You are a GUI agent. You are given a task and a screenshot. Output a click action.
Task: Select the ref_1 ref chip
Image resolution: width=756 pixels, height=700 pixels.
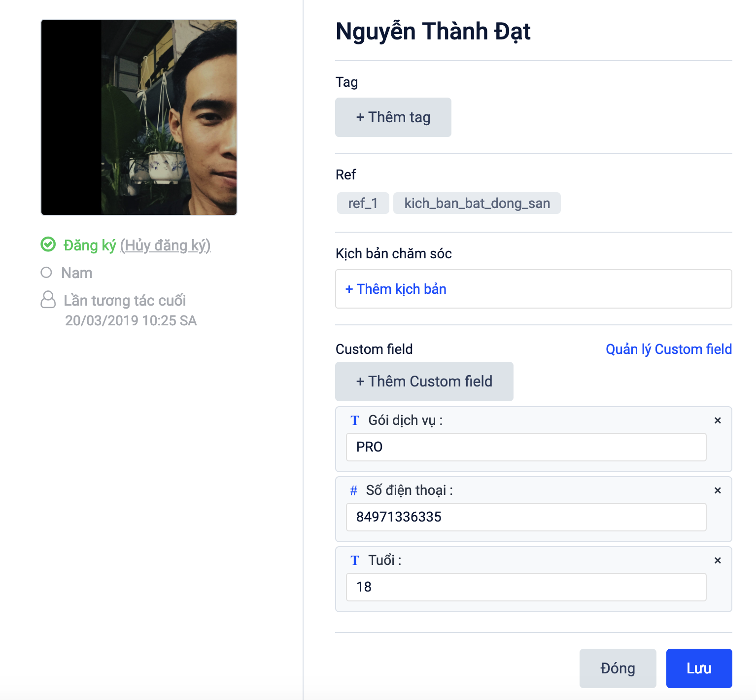[363, 203]
